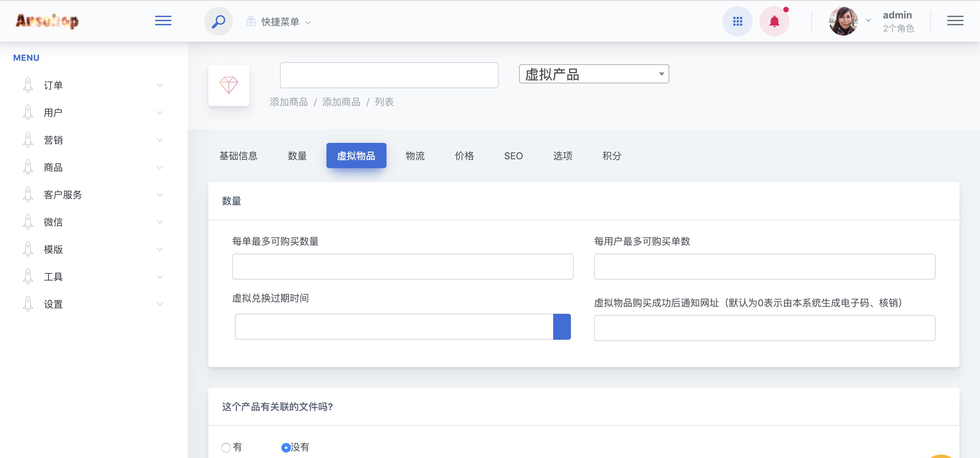Expand the 快捷菜单 quick menu

280,22
